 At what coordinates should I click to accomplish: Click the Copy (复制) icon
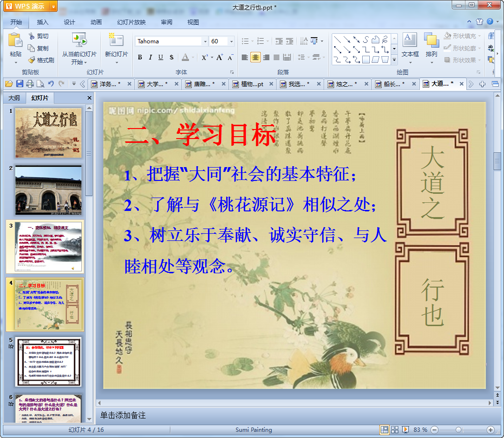pyautogui.click(x=31, y=48)
